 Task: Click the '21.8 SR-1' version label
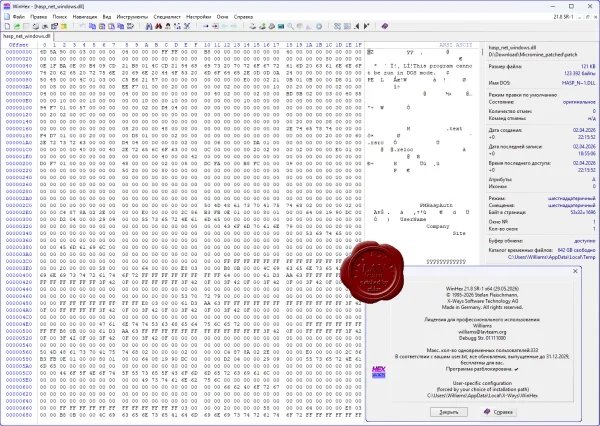tap(563, 17)
